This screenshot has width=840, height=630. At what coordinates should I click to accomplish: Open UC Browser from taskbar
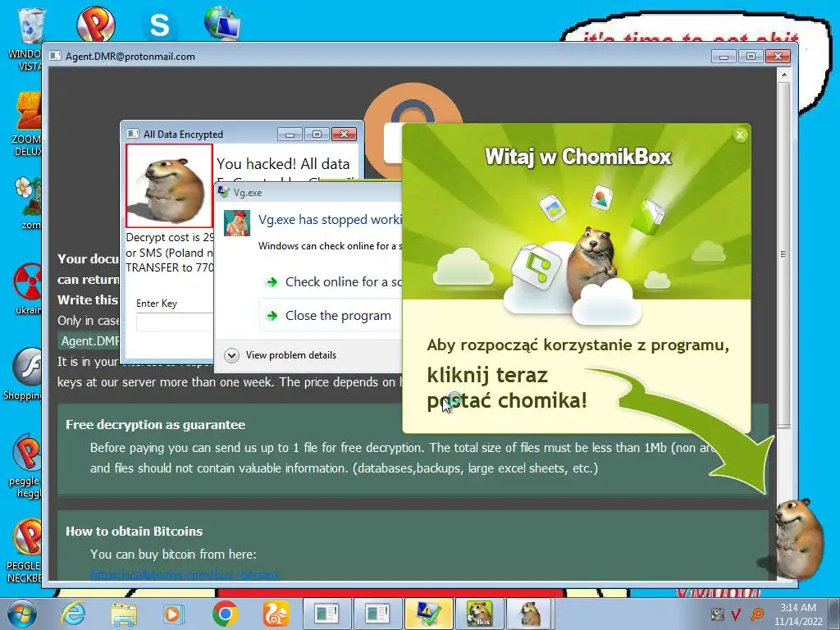(x=276, y=614)
